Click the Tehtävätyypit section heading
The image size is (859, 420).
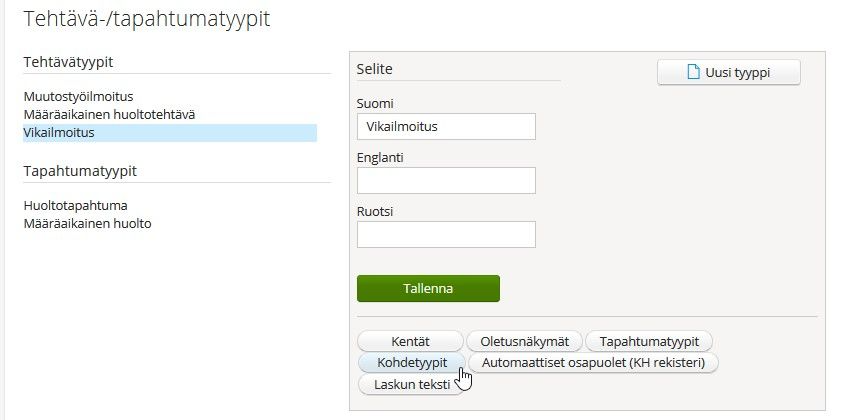tap(68, 63)
